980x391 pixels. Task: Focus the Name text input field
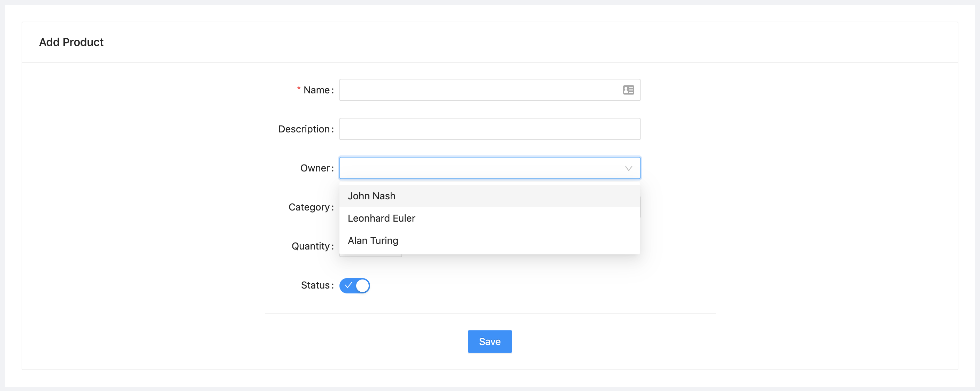[x=479, y=90]
